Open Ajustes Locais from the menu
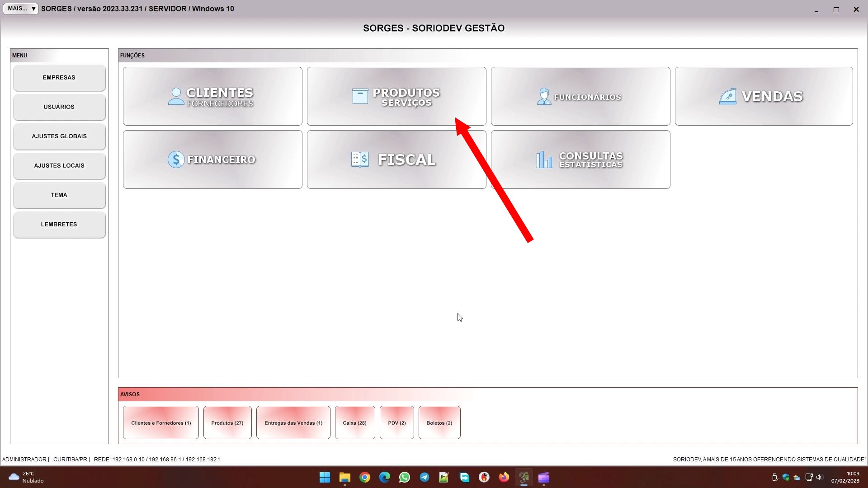The height and width of the screenshot is (488, 868). [x=59, y=166]
